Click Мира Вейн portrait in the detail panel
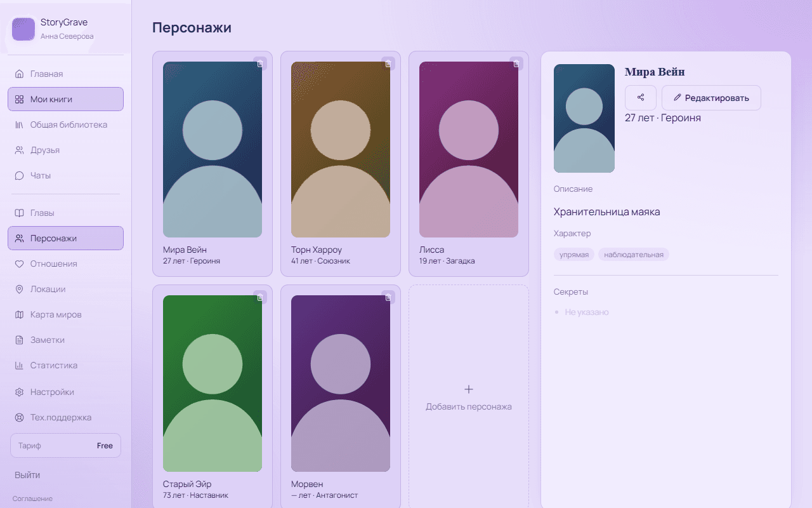This screenshot has height=508, width=812. [584, 118]
